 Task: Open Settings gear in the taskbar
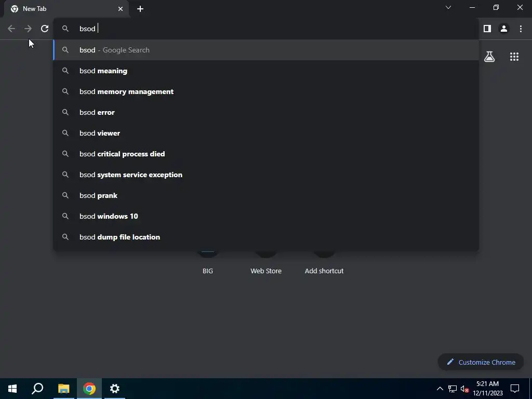click(115, 389)
